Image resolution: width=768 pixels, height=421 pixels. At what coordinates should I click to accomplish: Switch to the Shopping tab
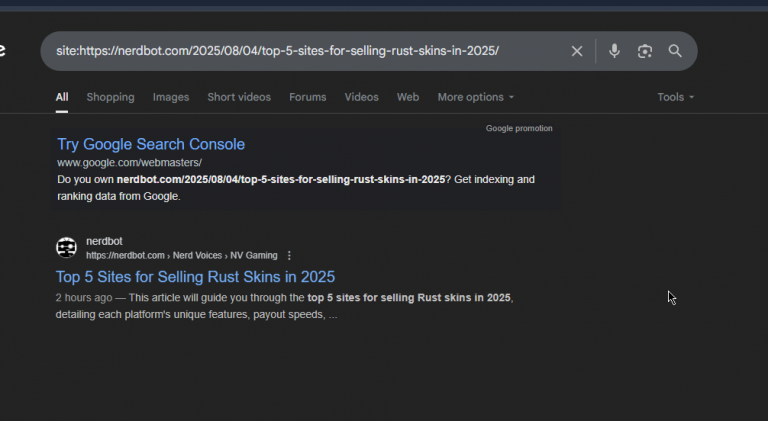(110, 97)
